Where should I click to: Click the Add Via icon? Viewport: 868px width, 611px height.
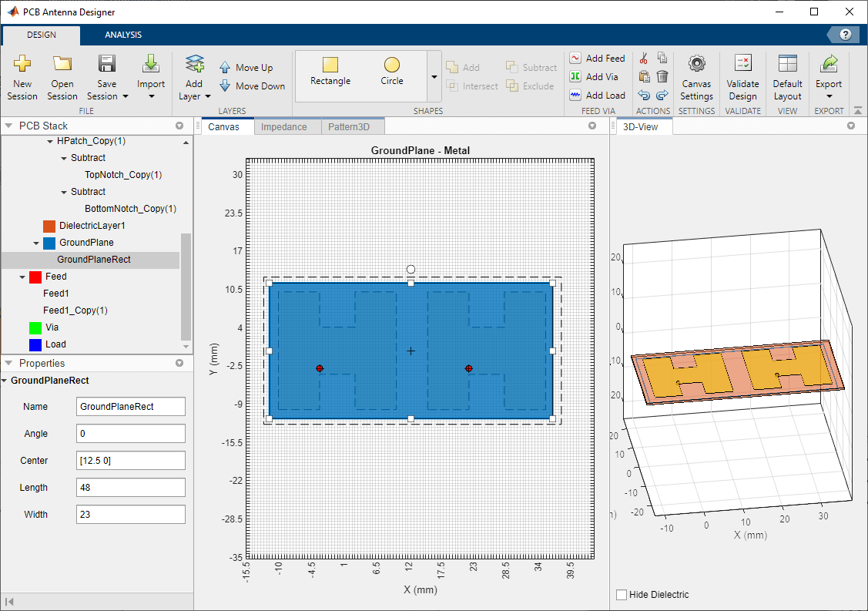pos(575,77)
